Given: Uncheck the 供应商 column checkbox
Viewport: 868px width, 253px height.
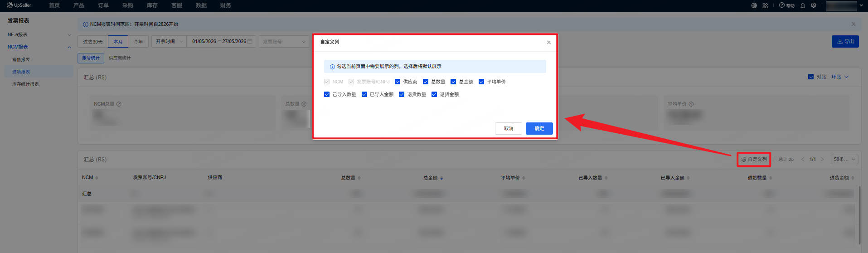Looking at the screenshot, I should click(x=398, y=82).
